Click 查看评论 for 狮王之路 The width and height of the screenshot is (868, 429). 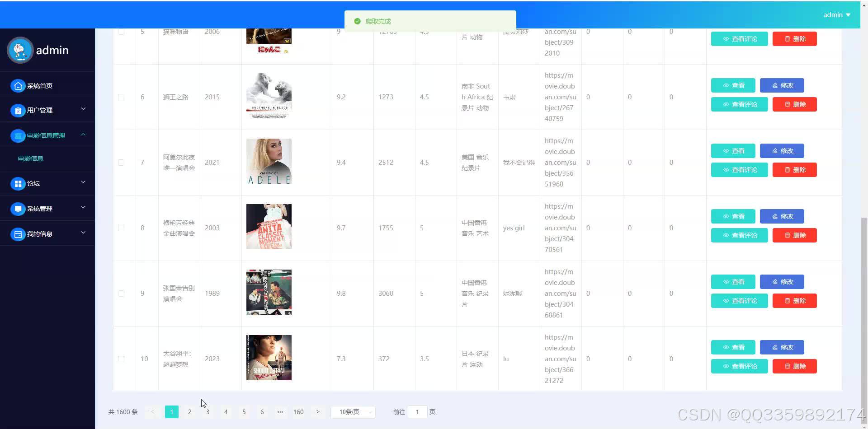pos(740,104)
